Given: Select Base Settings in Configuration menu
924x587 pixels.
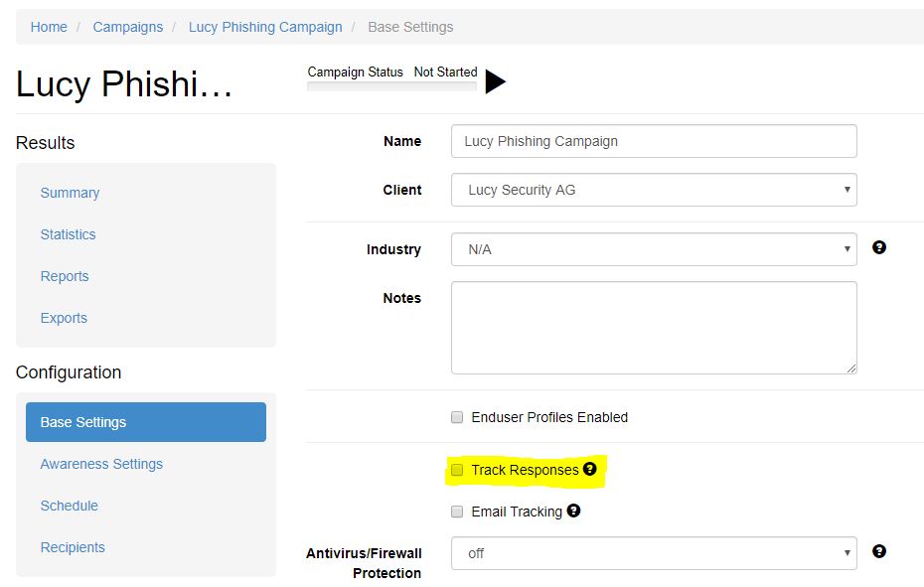Looking at the screenshot, I should (146, 422).
